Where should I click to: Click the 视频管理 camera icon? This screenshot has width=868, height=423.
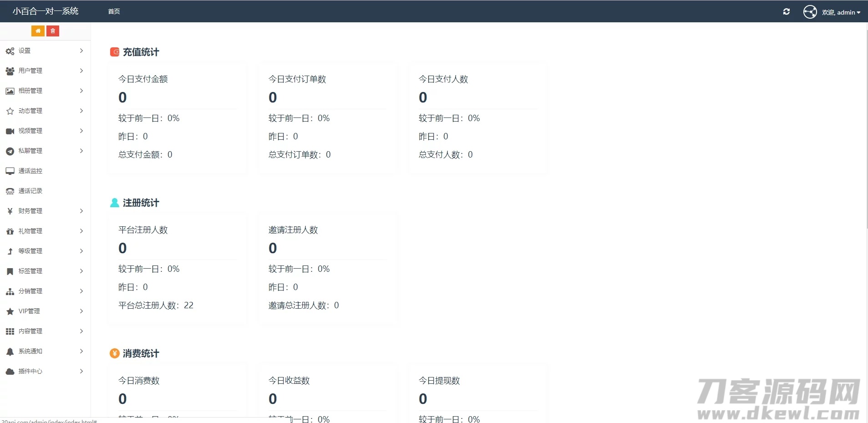pyautogui.click(x=10, y=131)
